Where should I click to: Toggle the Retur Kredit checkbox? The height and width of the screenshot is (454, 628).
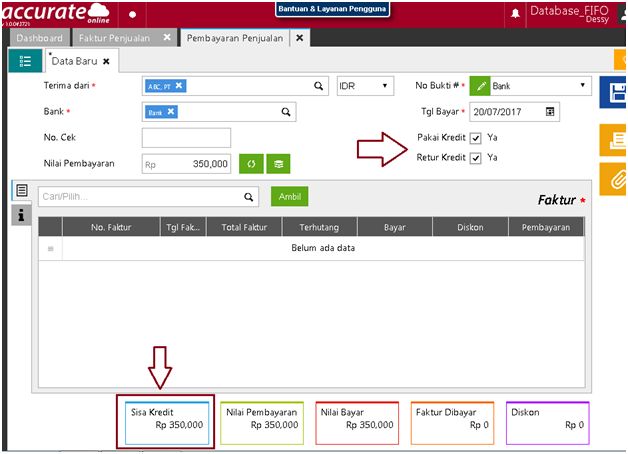[476, 158]
